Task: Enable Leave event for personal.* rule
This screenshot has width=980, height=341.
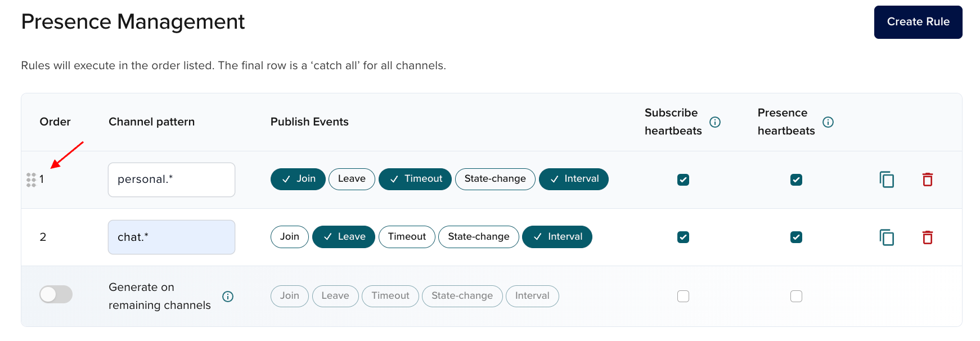Action: pyautogui.click(x=352, y=179)
